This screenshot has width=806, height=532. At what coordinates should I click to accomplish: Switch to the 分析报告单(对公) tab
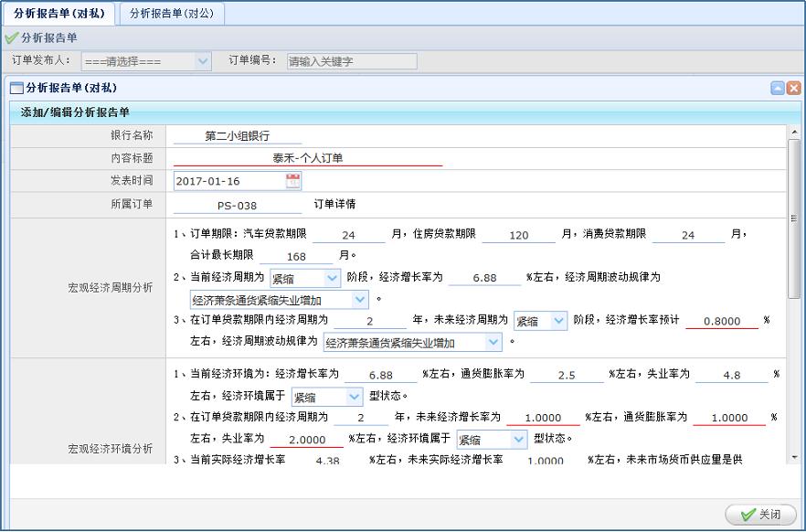172,14
